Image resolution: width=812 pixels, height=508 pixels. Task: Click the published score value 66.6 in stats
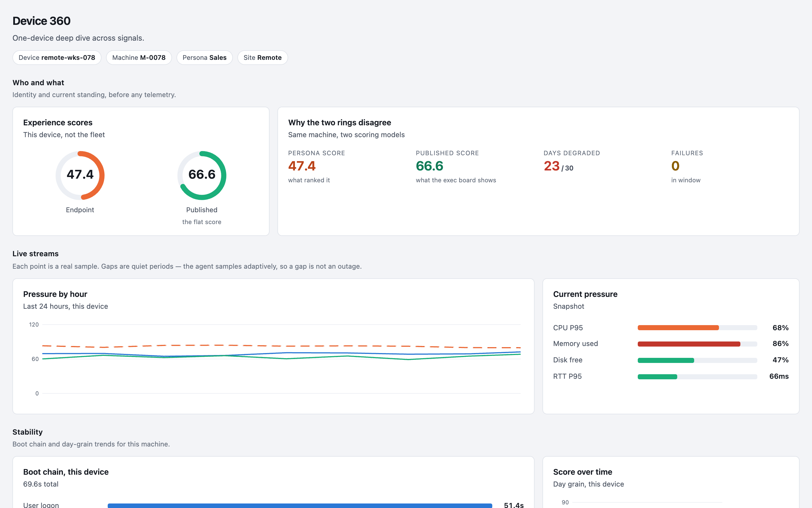tap(429, 166)
